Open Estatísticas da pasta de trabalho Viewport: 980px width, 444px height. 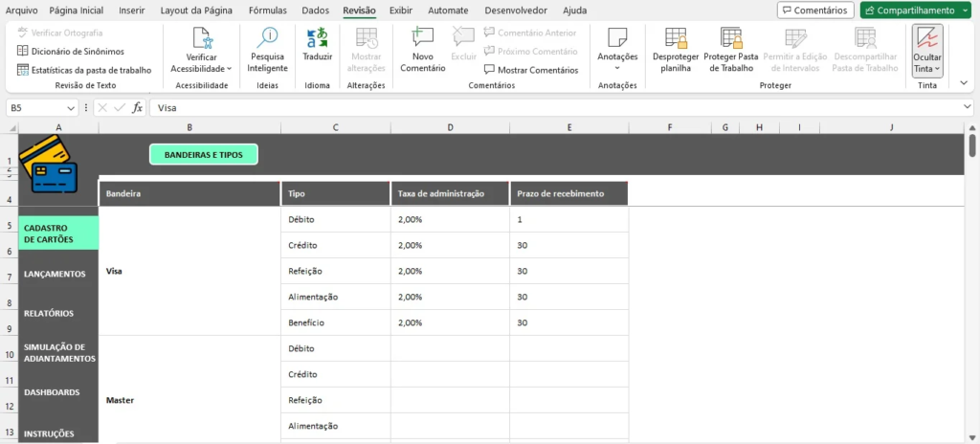click(83, 70)
